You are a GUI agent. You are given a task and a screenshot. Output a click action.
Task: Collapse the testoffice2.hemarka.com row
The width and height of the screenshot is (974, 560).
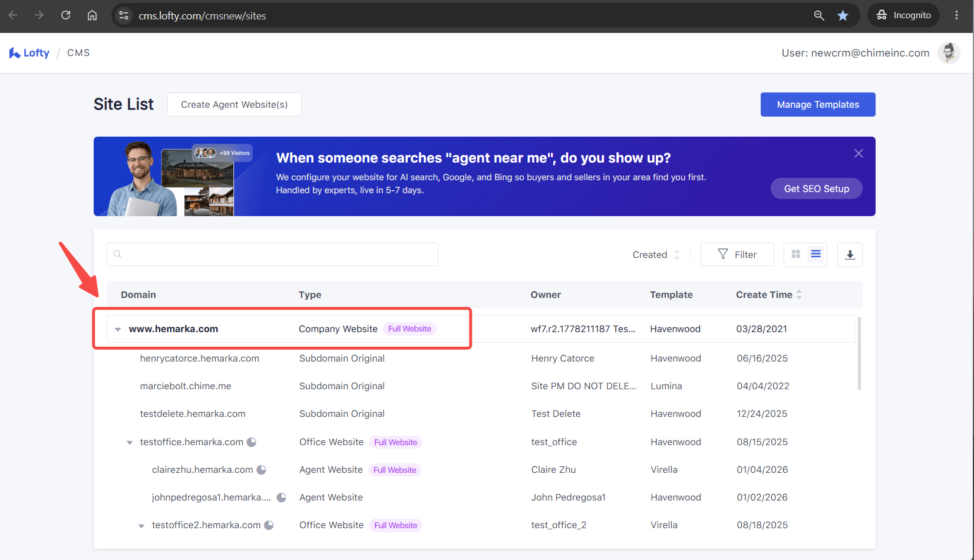141,526
